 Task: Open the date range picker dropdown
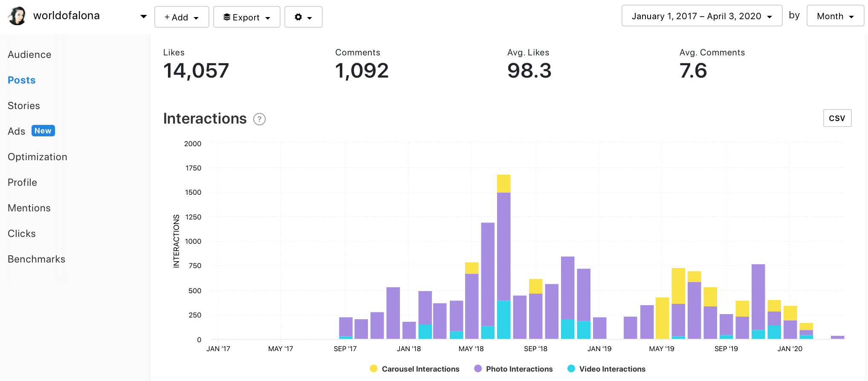701,16
